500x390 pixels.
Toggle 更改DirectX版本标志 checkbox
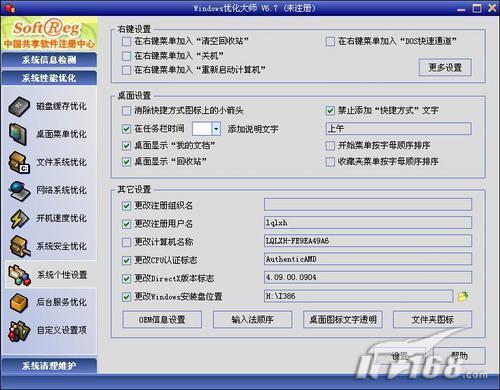126,279
